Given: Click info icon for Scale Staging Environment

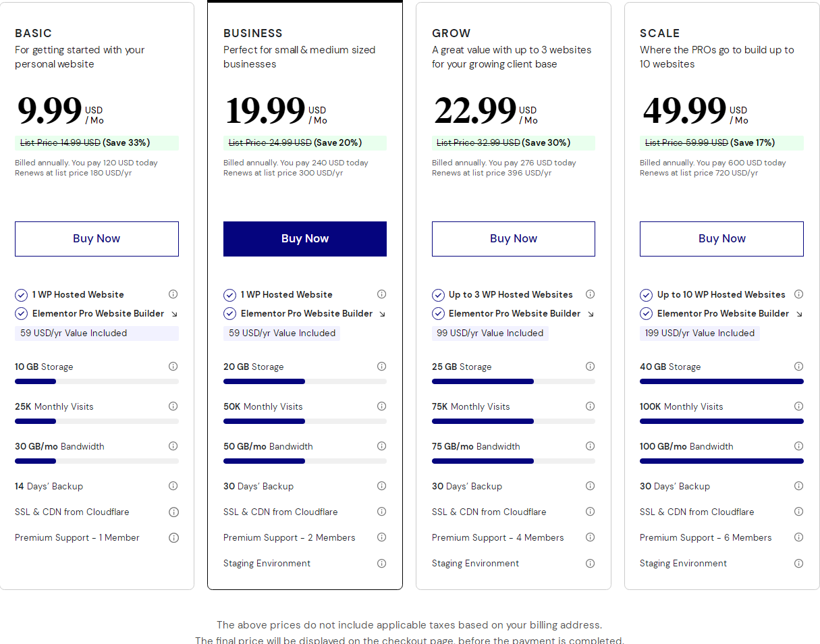Looking at the screenshot, I should pos(798,563).
